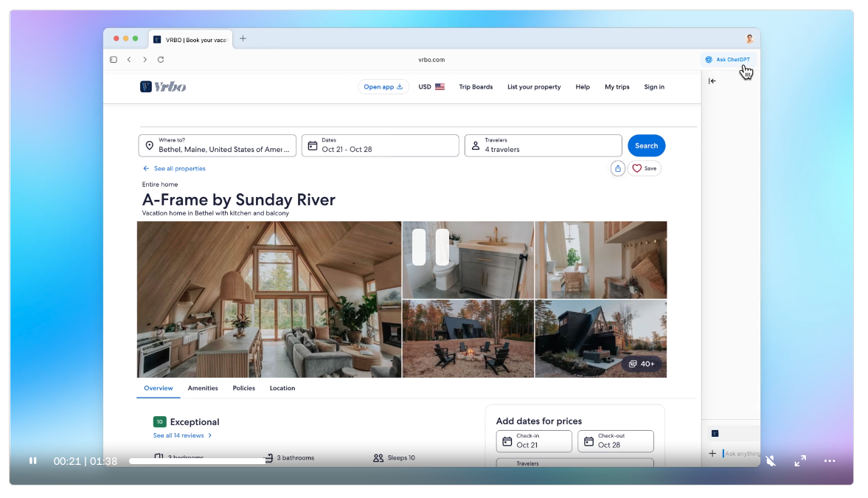This screenshot has width=868, height=498.
Task: Toggle the browser sidebar icon
Action: coord(114,60)
